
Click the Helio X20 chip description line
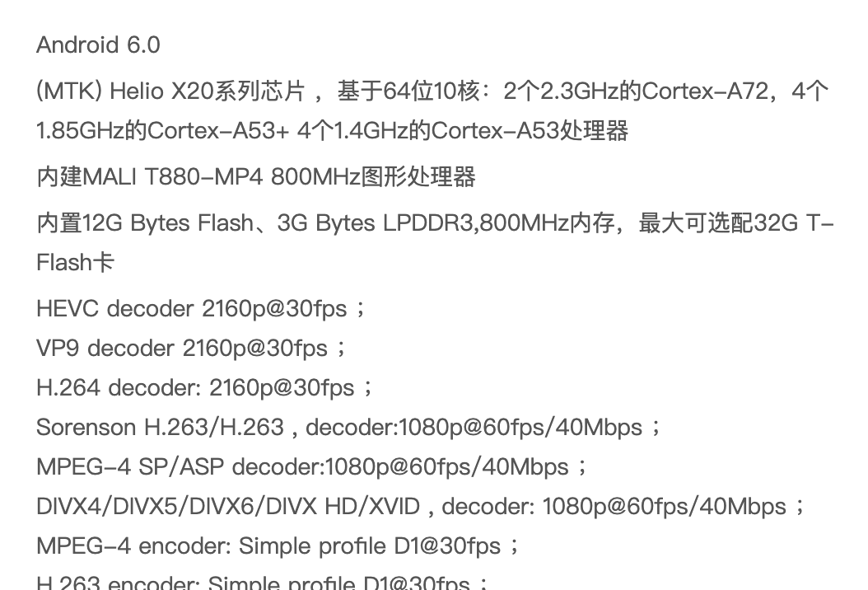click(432, 91)
